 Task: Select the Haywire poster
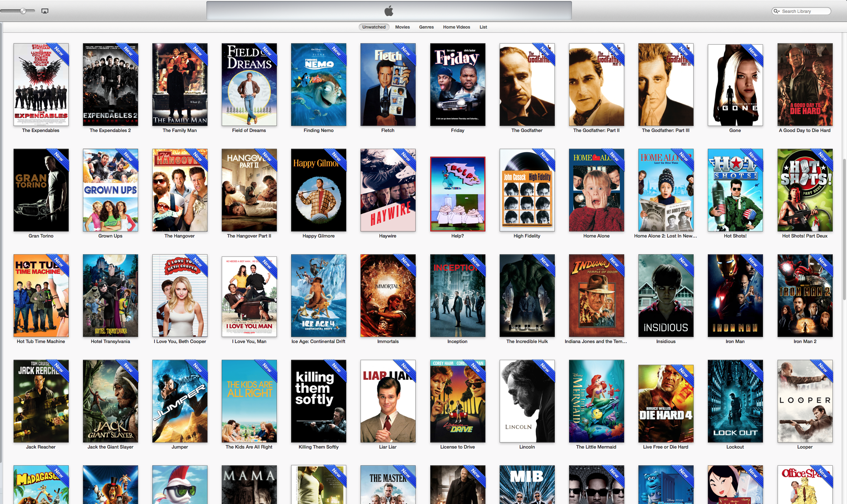[388, 190]
